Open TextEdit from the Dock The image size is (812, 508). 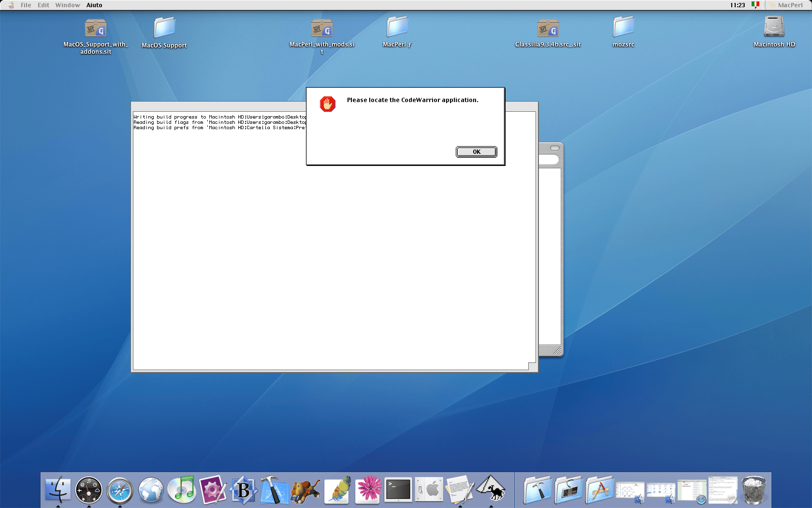[x=460, y=490]
